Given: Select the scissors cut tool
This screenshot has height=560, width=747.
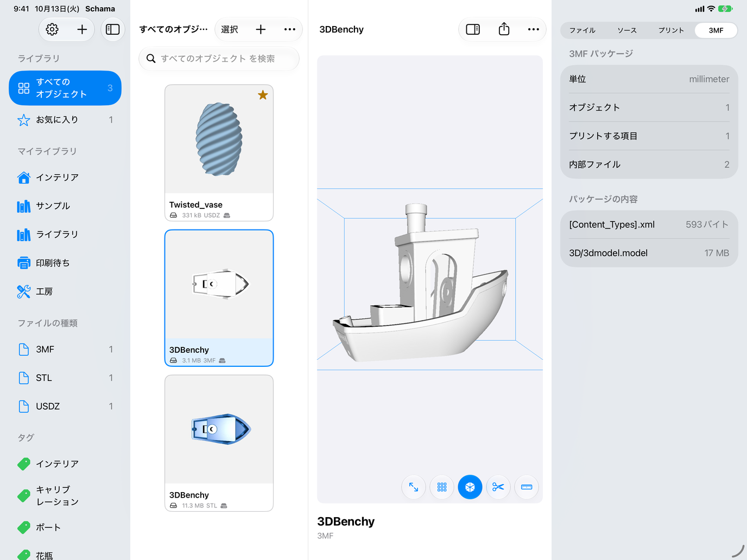Looking at the screenshot, I should 498,487.
